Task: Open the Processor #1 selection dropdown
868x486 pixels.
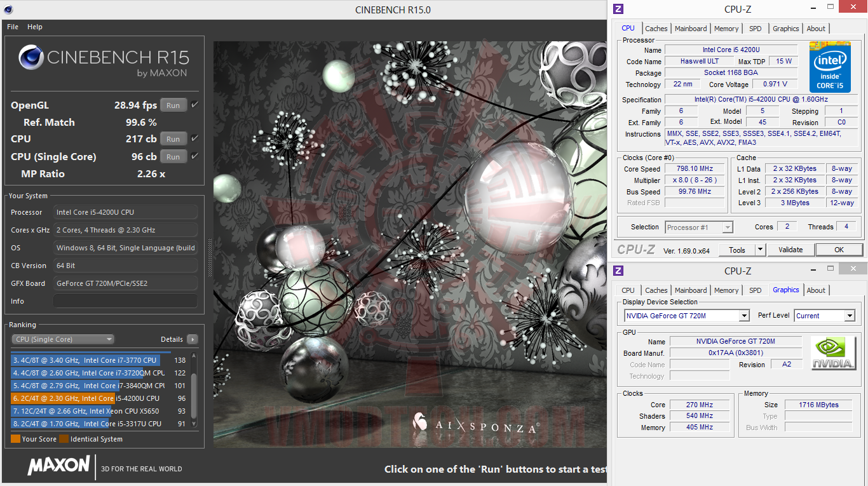Action: click(699, 227)
